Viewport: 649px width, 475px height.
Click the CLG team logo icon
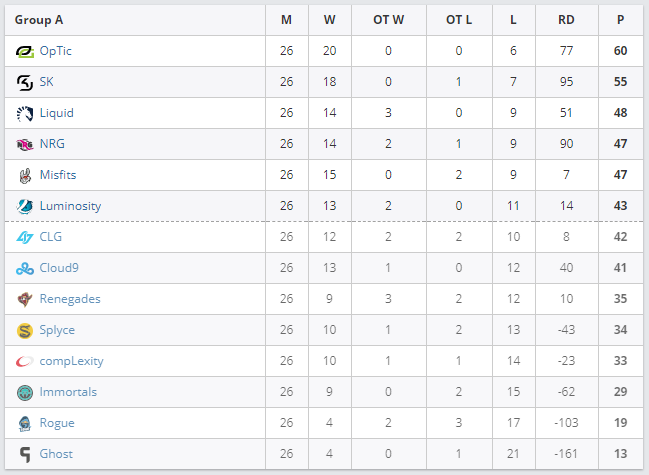25,237
